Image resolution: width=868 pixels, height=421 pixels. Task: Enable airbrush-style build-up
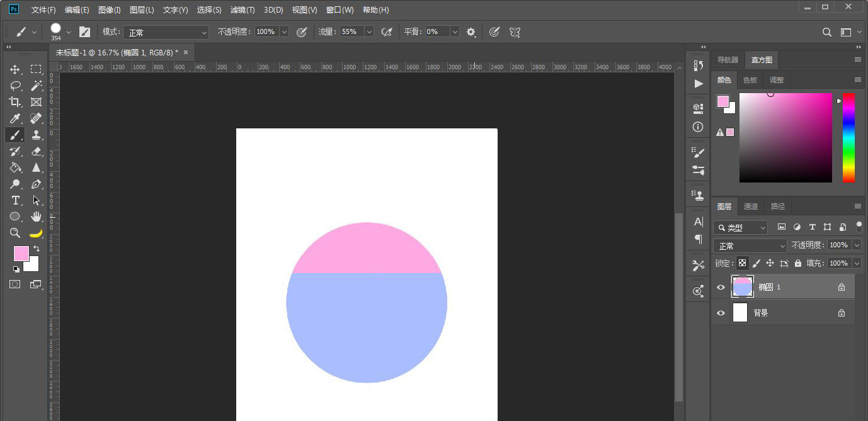387,32
